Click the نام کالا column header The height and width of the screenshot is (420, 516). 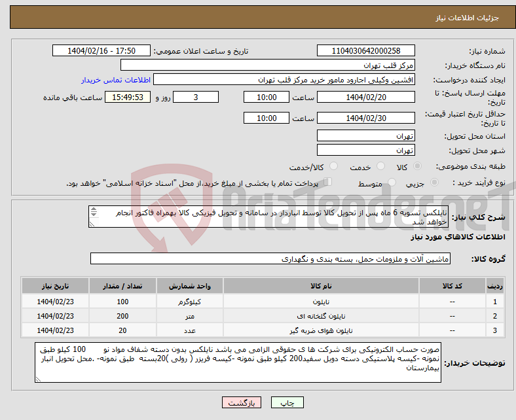(x=321, y=286)
